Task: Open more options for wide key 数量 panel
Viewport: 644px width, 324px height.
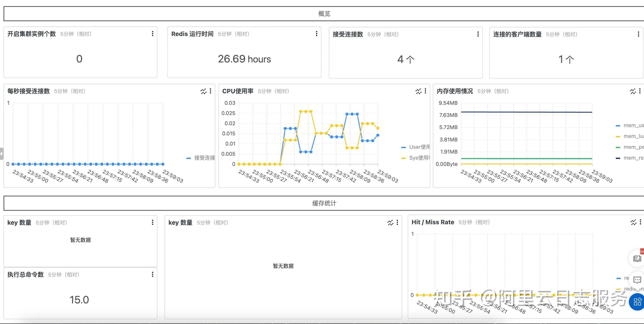Action: [x=397, y=222]
